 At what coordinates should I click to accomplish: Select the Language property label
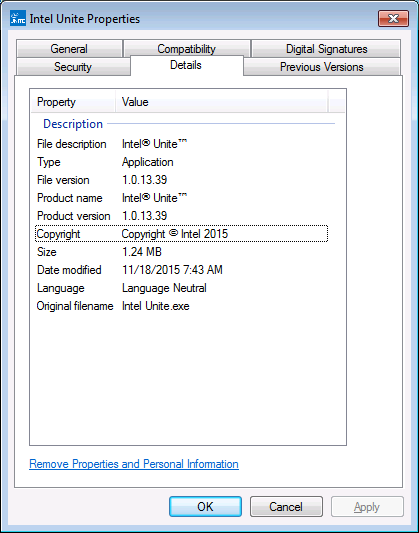click(x=61, y=288)
